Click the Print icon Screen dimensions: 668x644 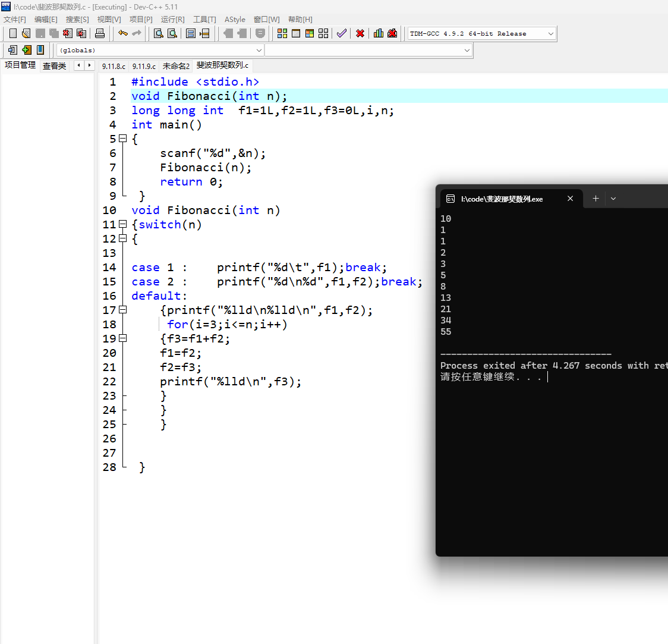[x=100, y=33]
